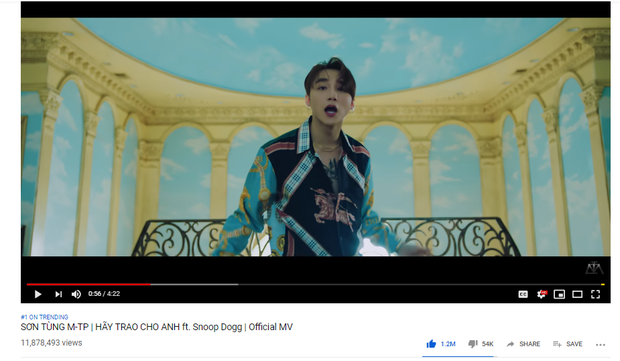Enter fullscreen mode

(x=595, y=294)
